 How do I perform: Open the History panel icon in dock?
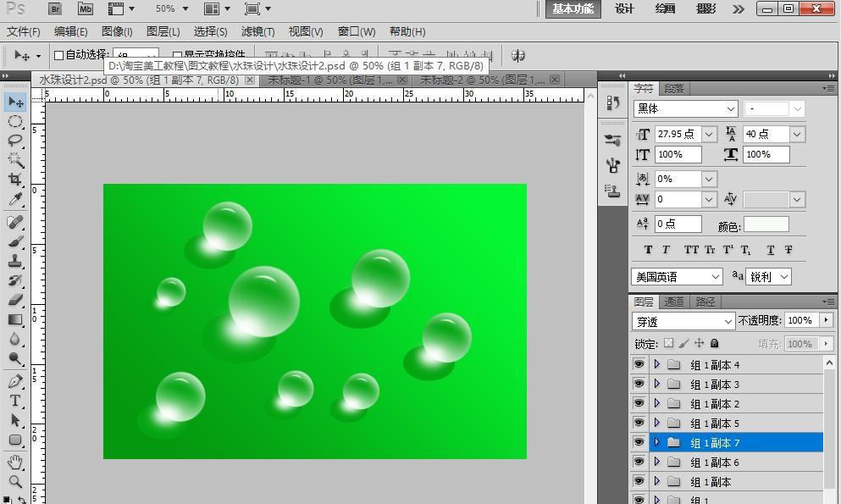pyautogui.click(x=612, y=102)
